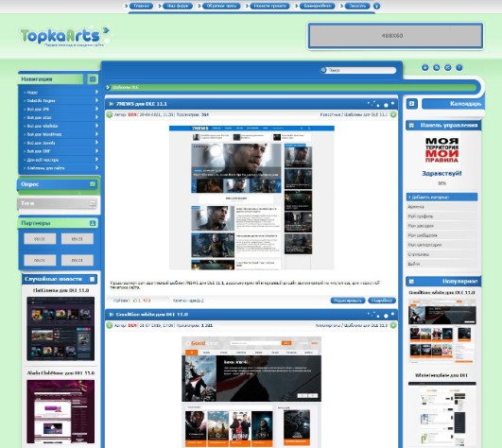Click arrow icon before 7NEWS post title
The height and width of the screenshot is (448, 502).
(112, 104)
